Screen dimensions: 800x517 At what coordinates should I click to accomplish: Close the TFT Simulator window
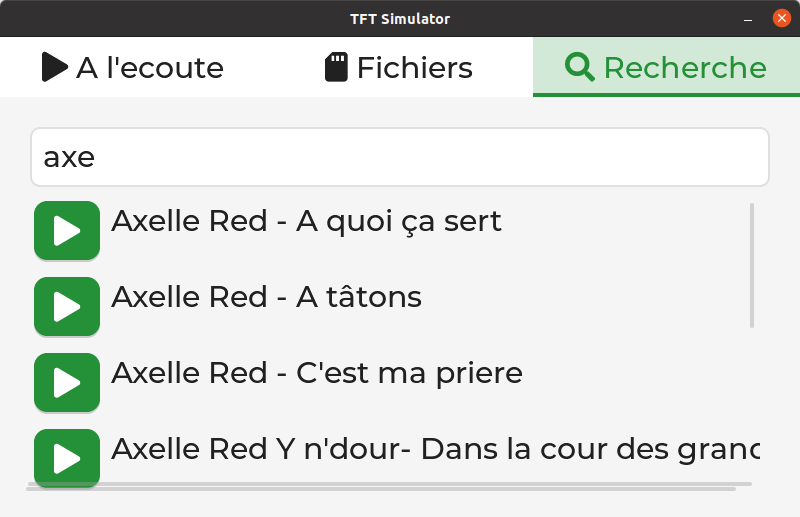[x=782, y=18]
